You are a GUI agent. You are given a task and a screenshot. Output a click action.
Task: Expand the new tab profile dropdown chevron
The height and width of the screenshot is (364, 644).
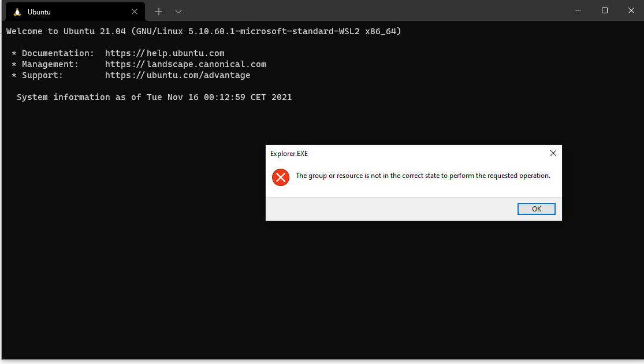178,12
